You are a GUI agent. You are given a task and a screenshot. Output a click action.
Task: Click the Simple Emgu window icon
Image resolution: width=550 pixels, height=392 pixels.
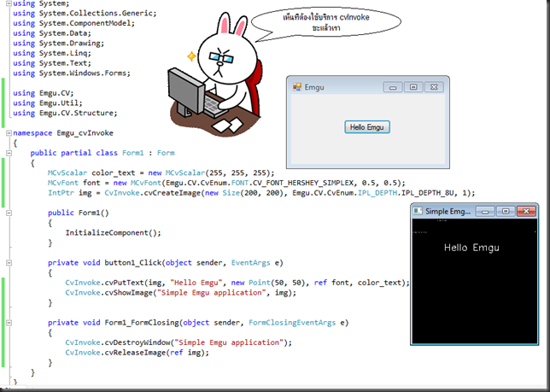pyautogui.click(x=418, y=211)
